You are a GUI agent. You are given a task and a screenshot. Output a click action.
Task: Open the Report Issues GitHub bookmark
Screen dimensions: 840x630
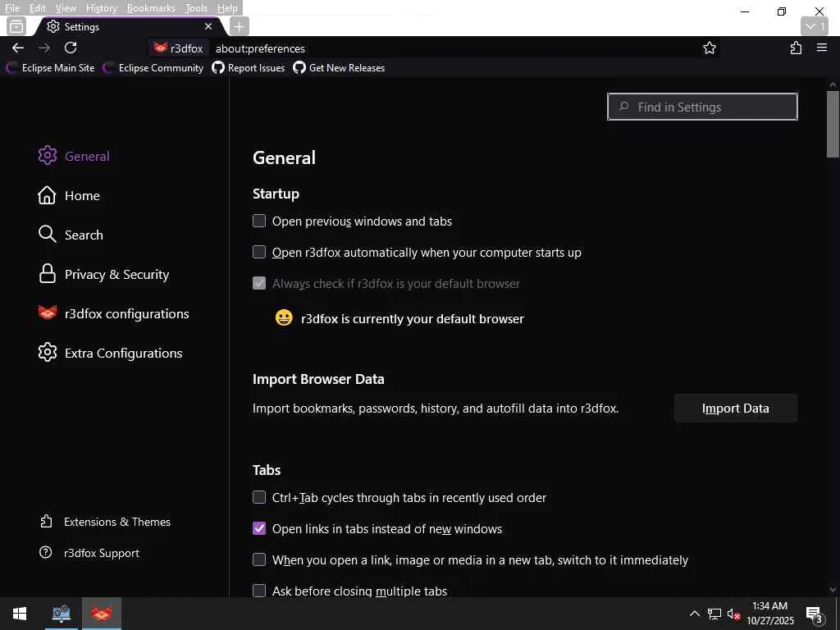point(248,68)
